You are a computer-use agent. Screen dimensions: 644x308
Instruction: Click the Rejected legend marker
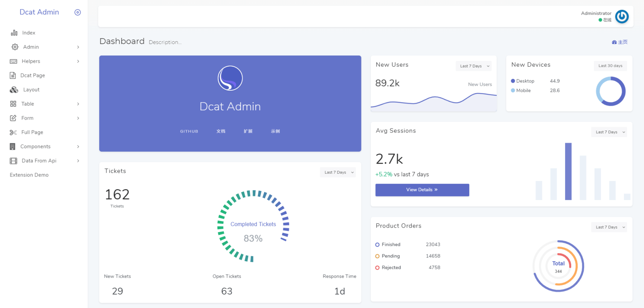pyautogui.click(x=377, y=268)
